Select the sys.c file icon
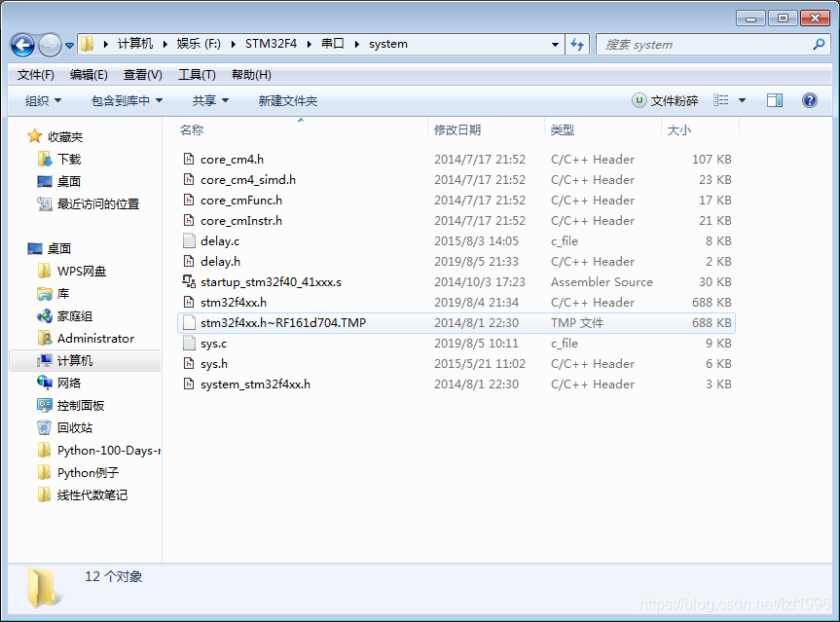The width and height of the screenshot is (840, 622). click(x=189, y=343)
